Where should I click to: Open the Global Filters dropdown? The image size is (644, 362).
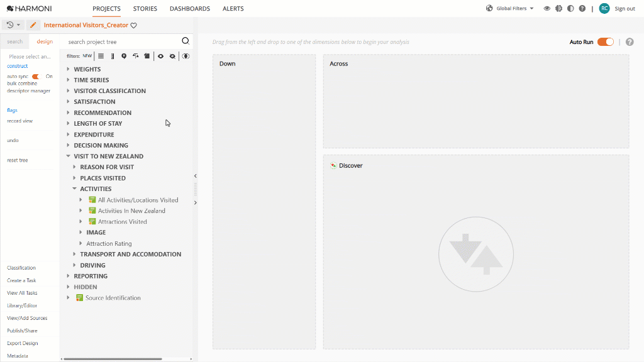(x=515, y=8)
